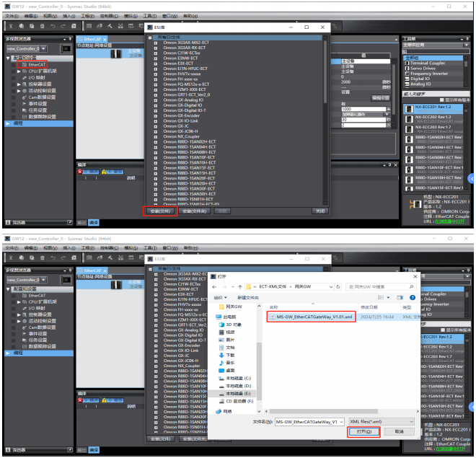
Task: Select 本地磁盘 (D:) drive
Action: 238,386
